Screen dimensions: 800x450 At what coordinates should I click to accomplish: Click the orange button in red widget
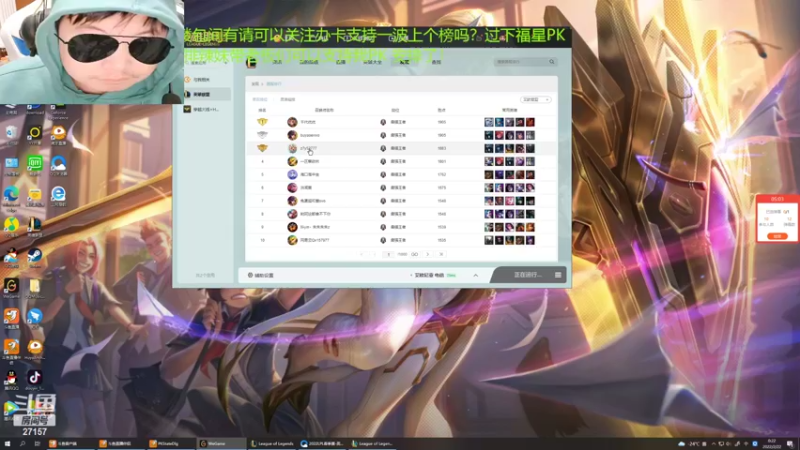777,236
